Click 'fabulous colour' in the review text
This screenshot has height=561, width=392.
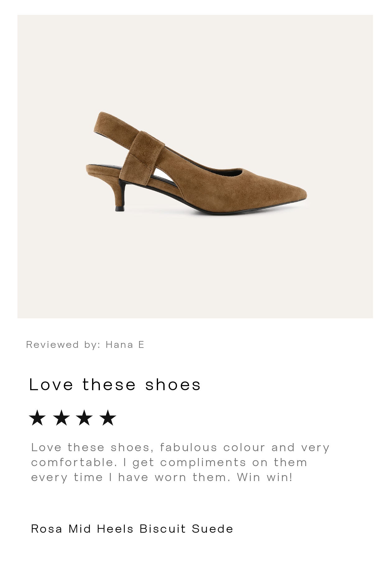[212, 447]
